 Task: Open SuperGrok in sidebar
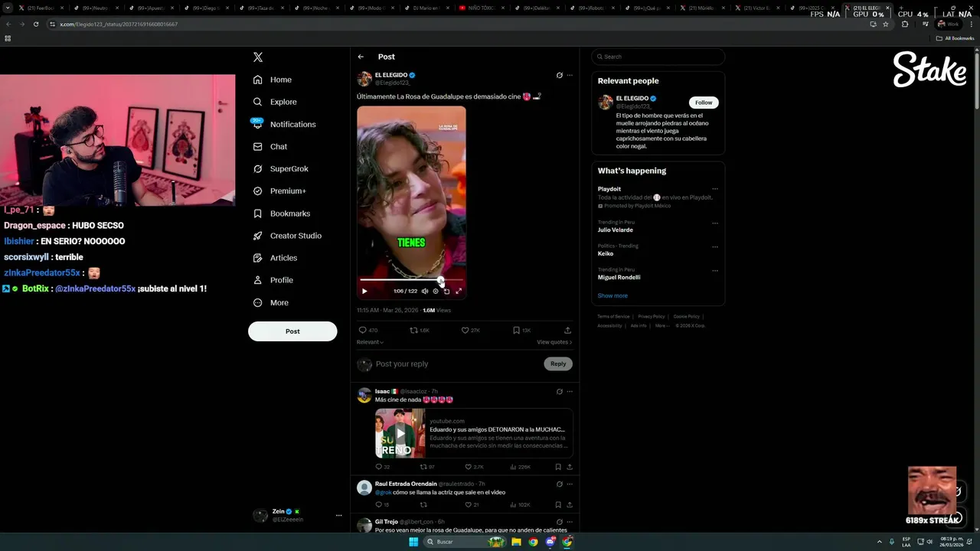tap(281, 168)
